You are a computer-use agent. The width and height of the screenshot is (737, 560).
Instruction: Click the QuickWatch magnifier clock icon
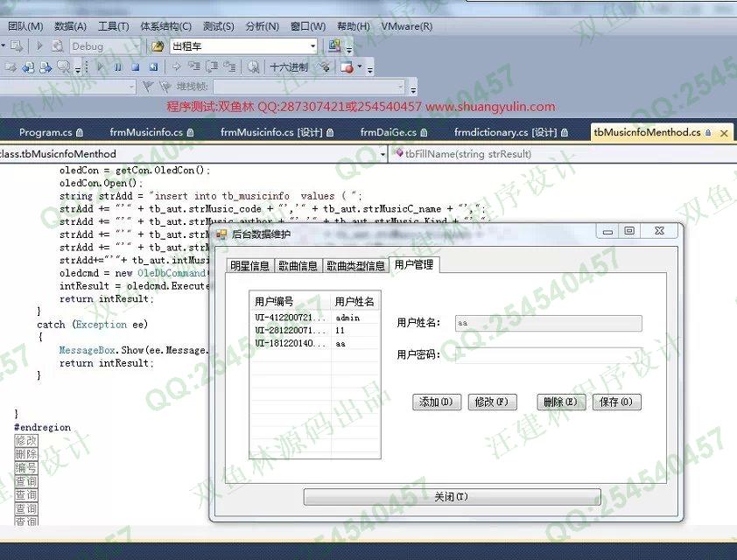click(x=253, y=67)
